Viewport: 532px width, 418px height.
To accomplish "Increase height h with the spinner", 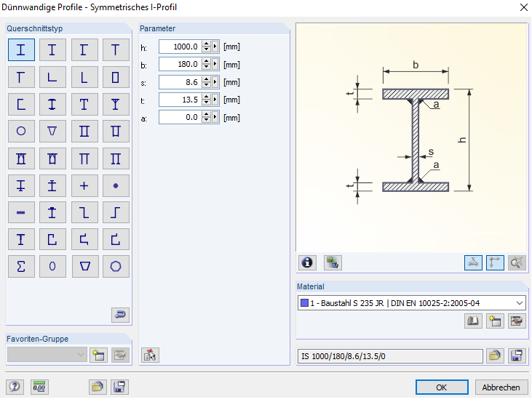I will [x=206, y=44].
